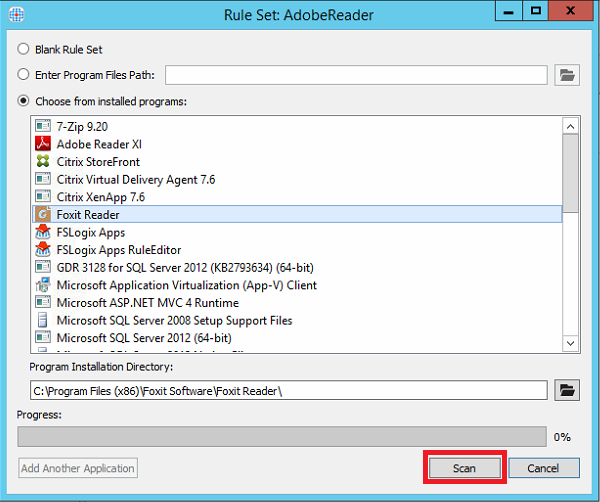Select Choose from installed programs radio button
The image size is (600, 502).
pos(23,101)
